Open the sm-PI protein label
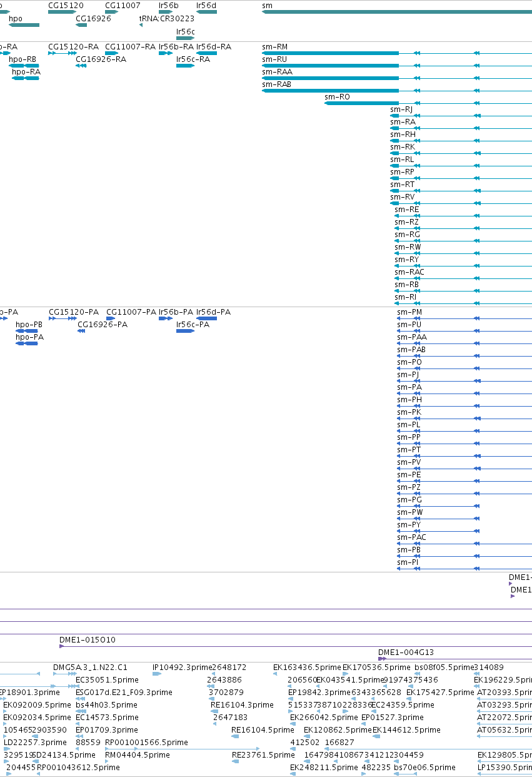Viewport: 532px width, 777px height. (x=408, y=562)
